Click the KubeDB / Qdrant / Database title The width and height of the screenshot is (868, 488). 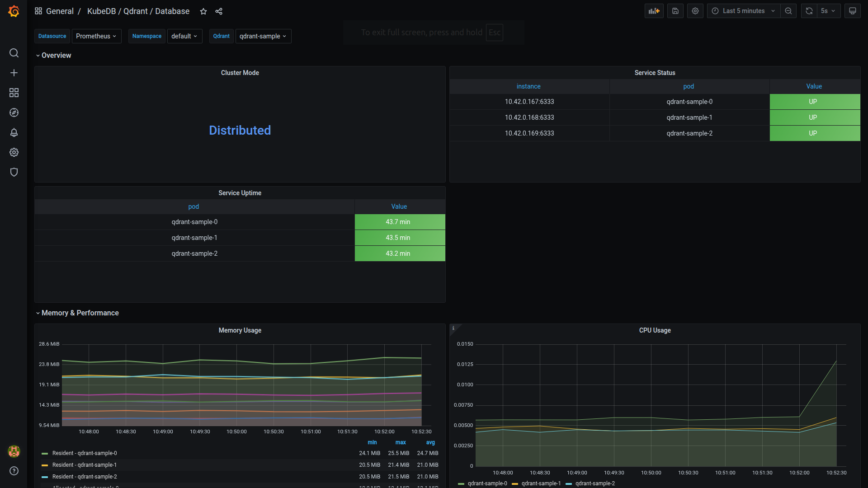pyautogui.click(x=138, y=11)
